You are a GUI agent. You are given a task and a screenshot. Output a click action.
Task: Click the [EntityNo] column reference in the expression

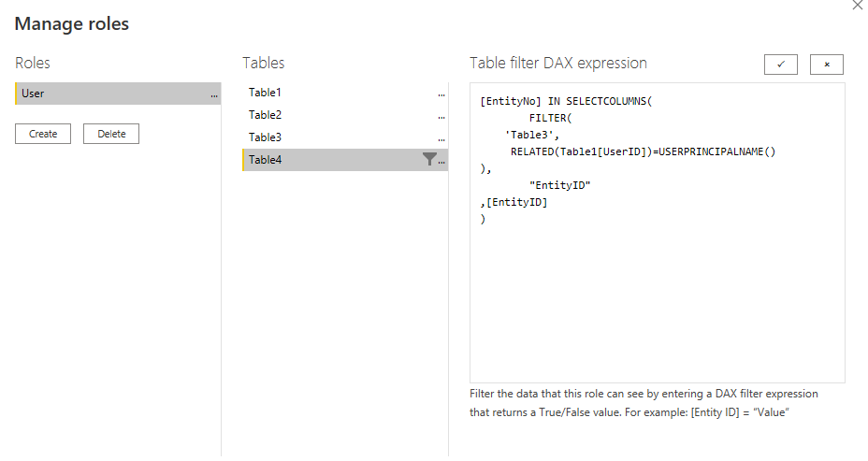pos(511,101)
